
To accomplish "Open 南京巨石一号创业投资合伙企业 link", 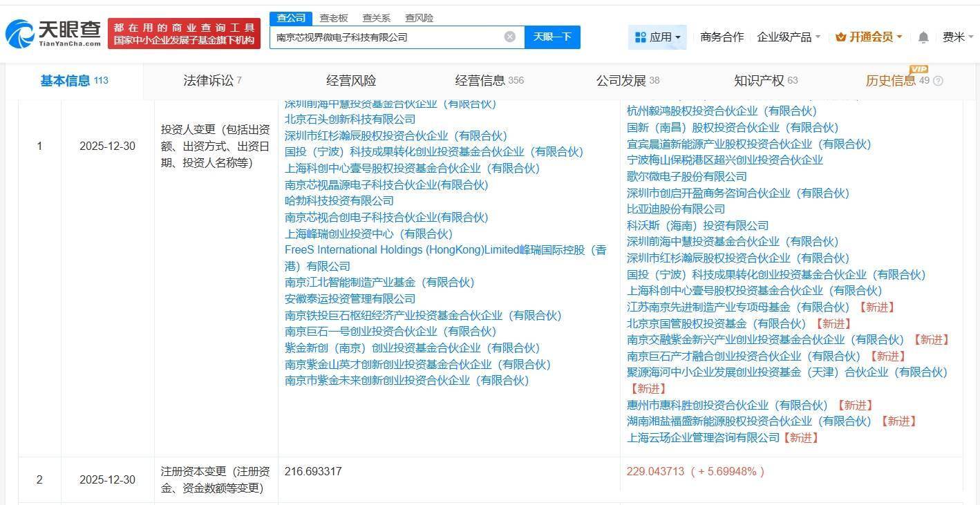I will pyautogui.click(x=390, y=332).
